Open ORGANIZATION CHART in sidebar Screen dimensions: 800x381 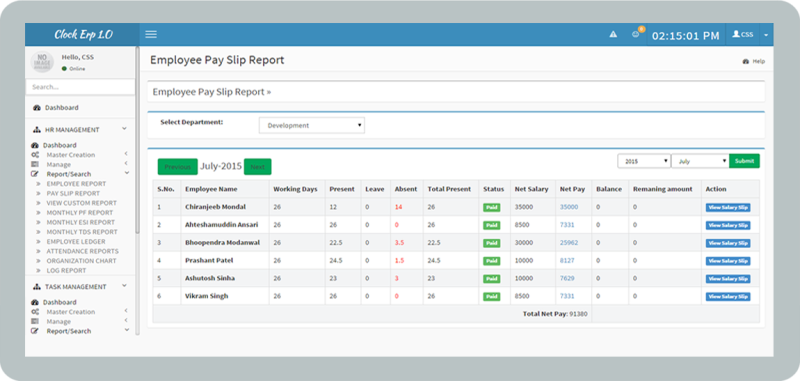pyautogui.click(x=81, y=261)
